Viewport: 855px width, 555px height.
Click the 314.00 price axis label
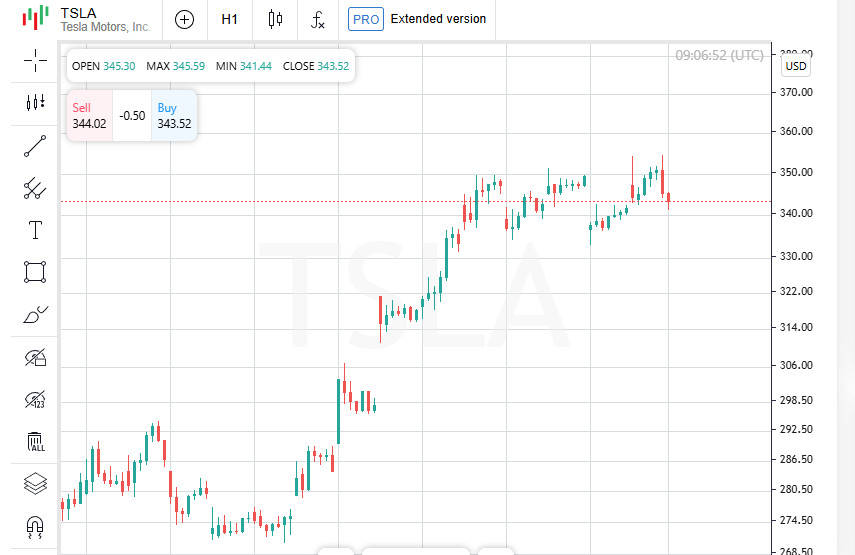tap(796, 327)
